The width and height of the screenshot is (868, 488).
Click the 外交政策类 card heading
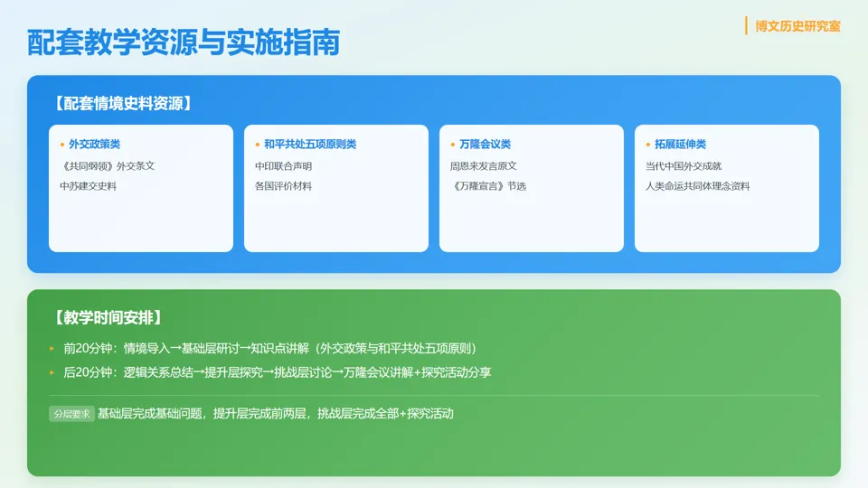(94, 144)
